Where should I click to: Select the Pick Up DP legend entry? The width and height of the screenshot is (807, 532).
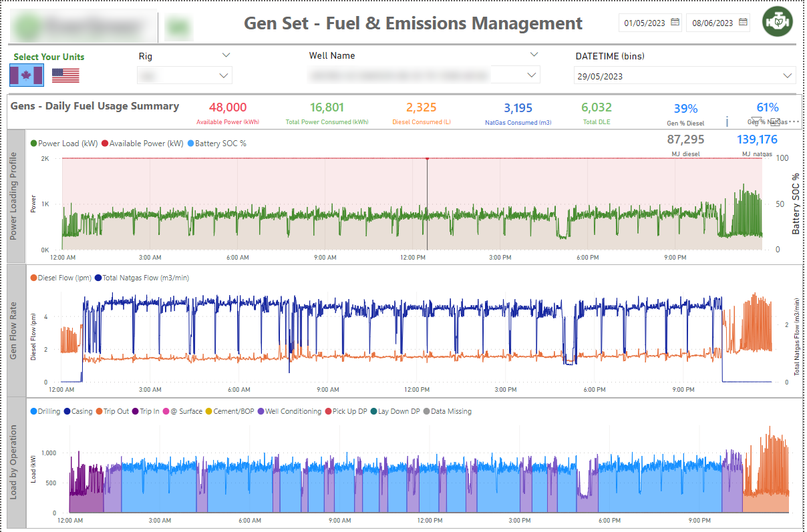click(346, 412)
